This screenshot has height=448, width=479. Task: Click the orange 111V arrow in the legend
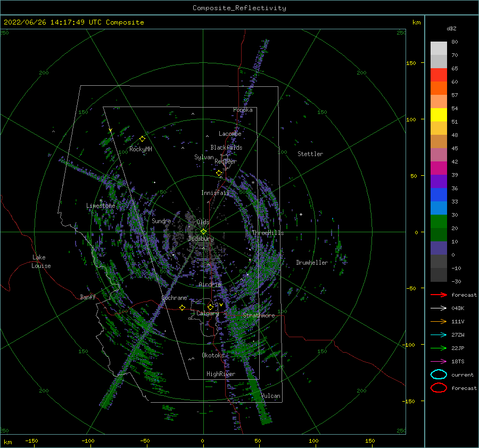point(439,321)
